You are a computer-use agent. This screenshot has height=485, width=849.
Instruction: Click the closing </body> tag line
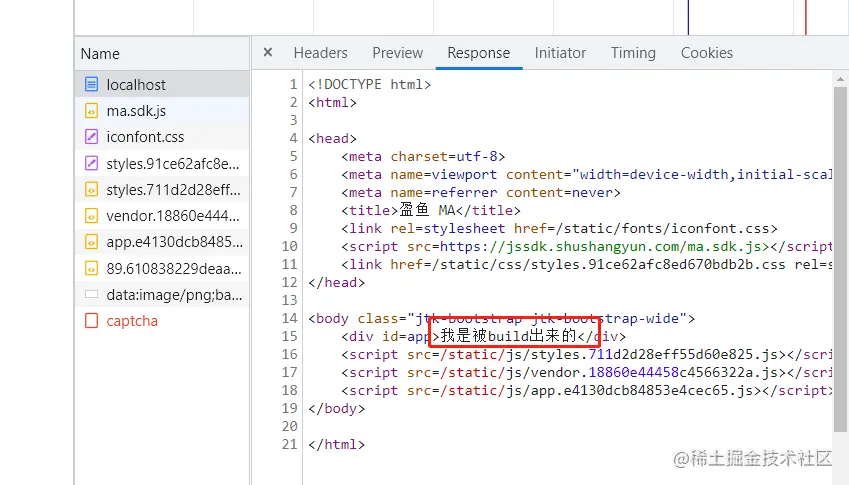pos(337,408)
